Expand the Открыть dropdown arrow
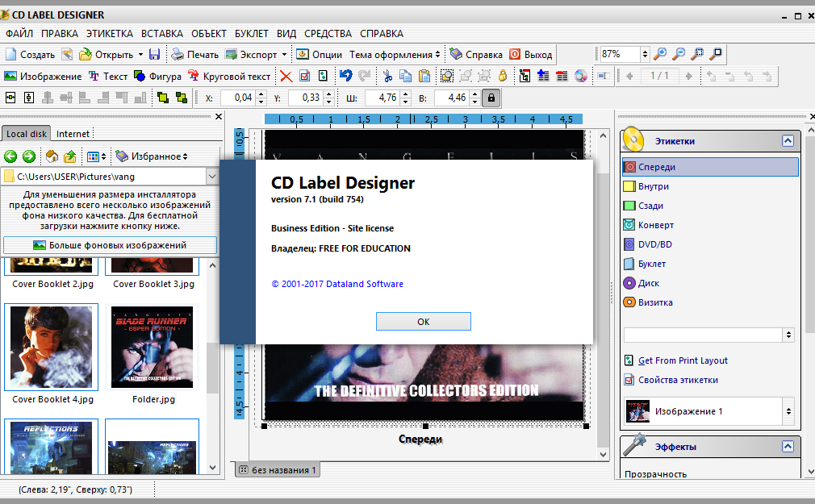 [140, 55]
